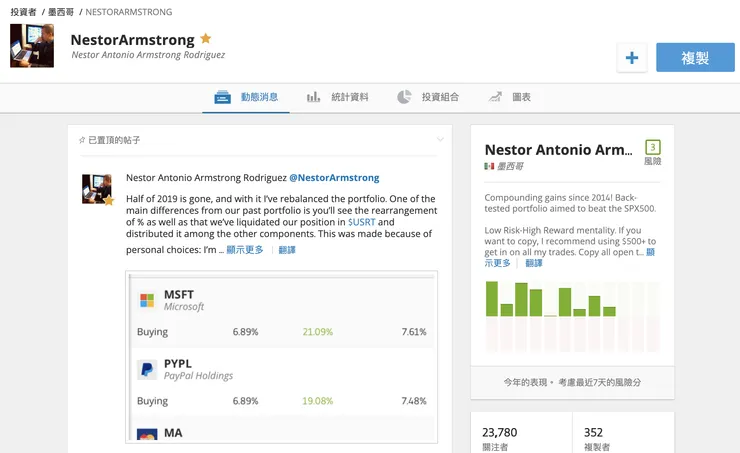Click 翻譯 in the sidebar bio
740x453 pixels.
pyautogui.click(x=534, y=263)
